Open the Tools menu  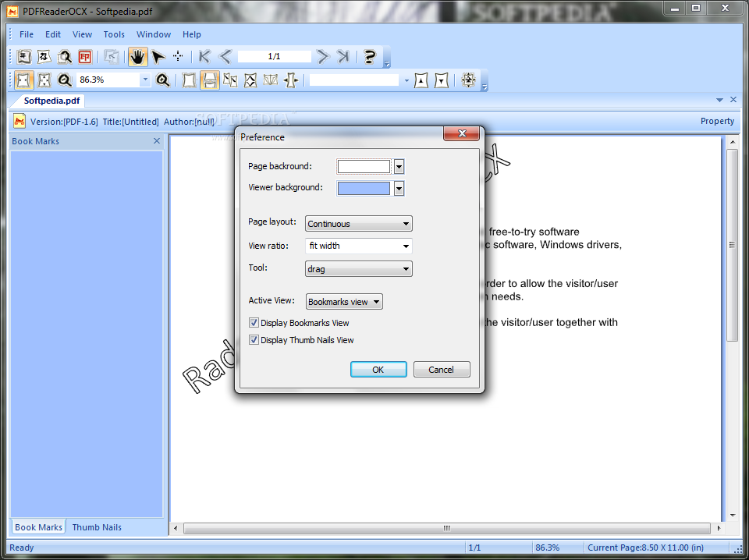[x=114, y=34]
